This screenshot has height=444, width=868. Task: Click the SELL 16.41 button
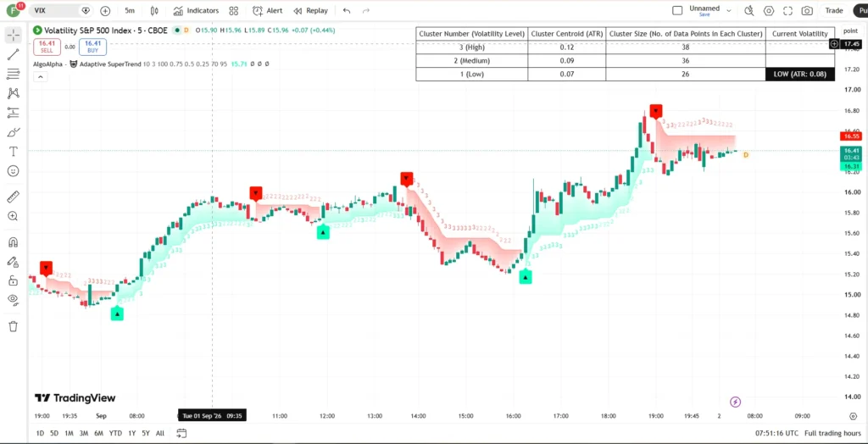(47, 47)
